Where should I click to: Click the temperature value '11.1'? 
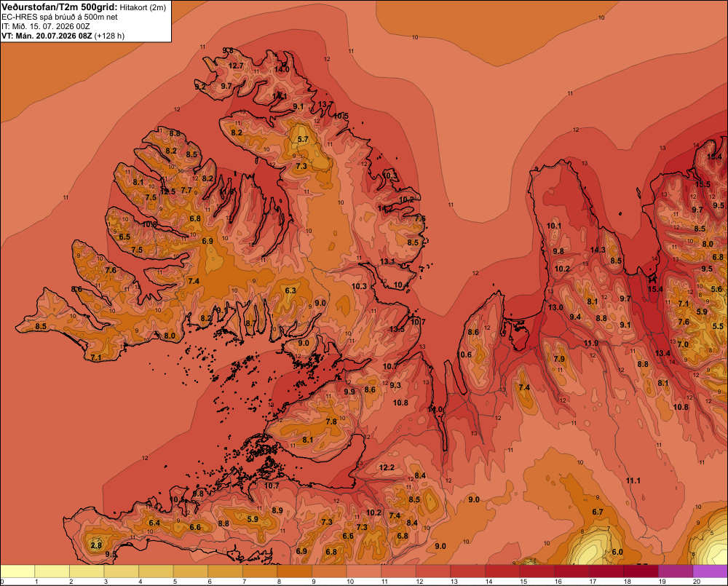pos(633,480)
